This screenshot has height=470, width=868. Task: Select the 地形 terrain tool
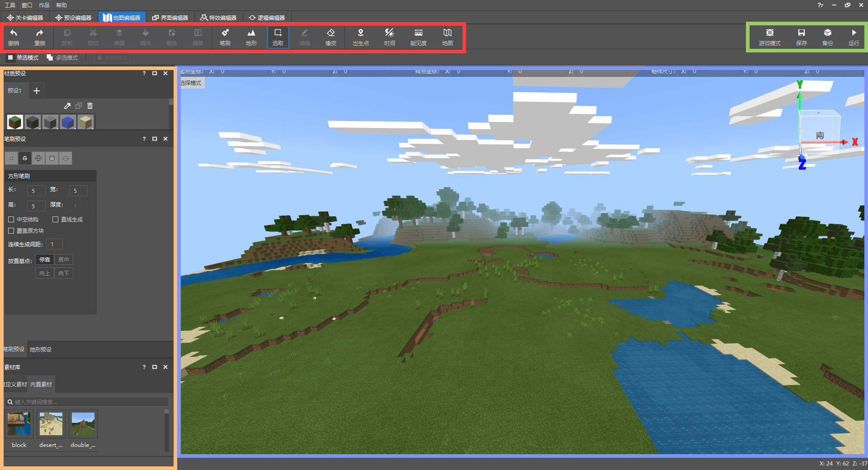tap(251, 37)
